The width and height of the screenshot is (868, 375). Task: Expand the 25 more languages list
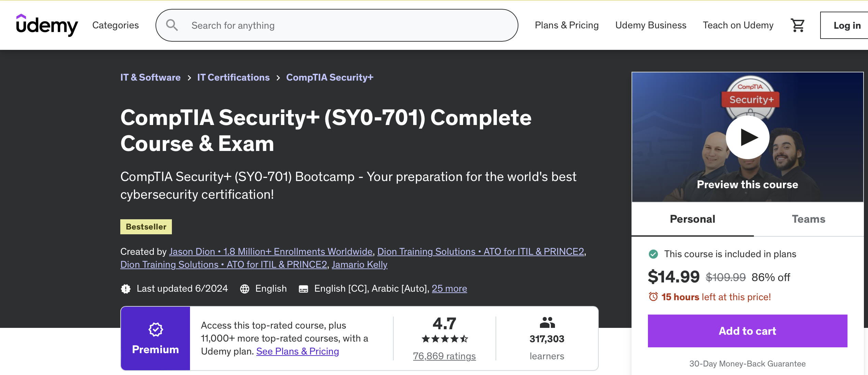tap(449, 289)
